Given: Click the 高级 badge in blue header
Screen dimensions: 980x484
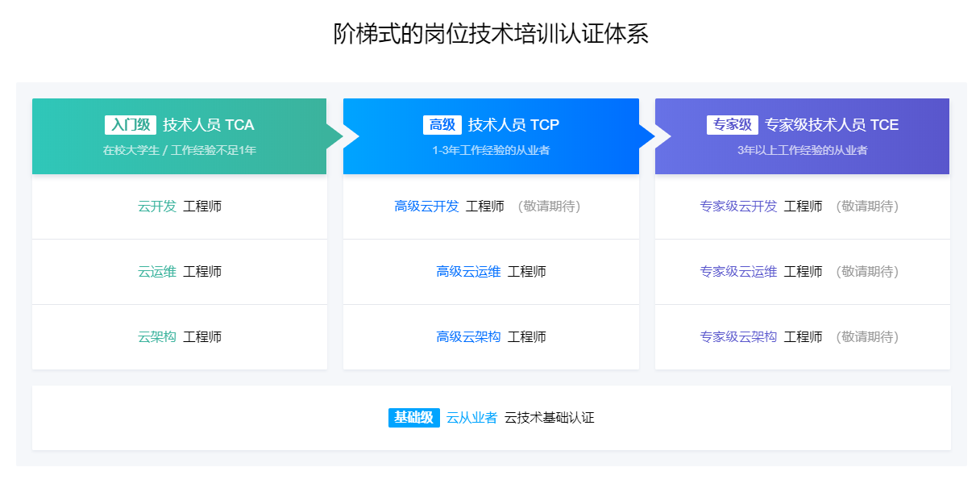Looking at the screenshot, I should pos(442,125).
